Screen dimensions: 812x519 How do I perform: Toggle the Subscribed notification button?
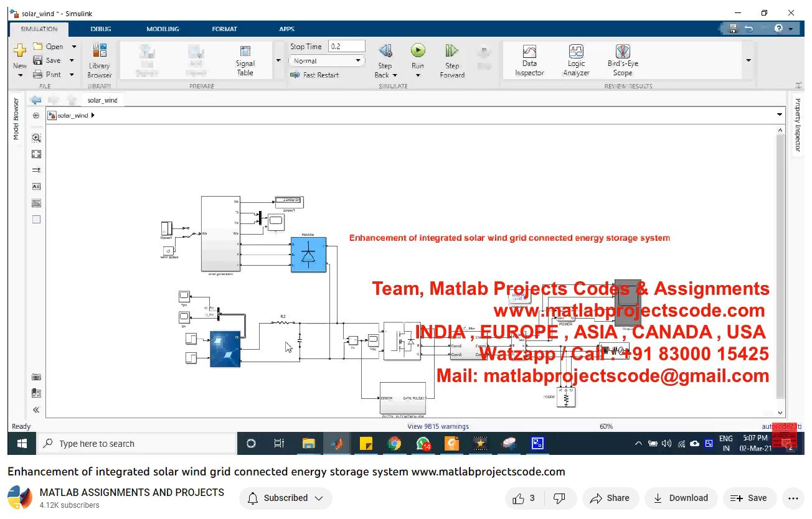tap(286, 498)
